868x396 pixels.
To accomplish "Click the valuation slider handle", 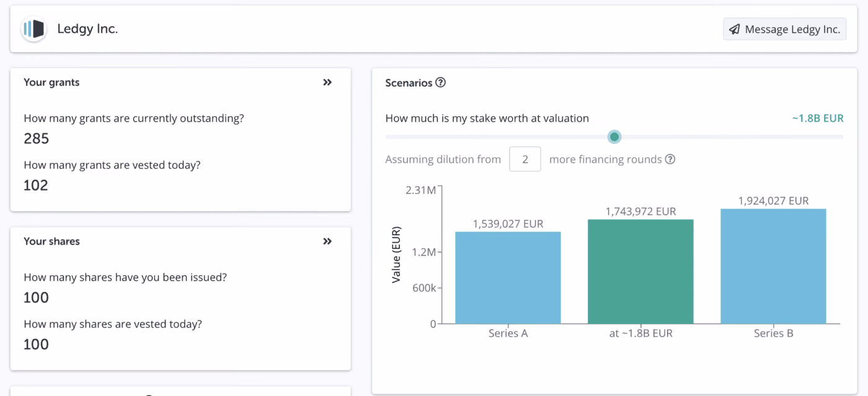I will [x=614, y=137].
